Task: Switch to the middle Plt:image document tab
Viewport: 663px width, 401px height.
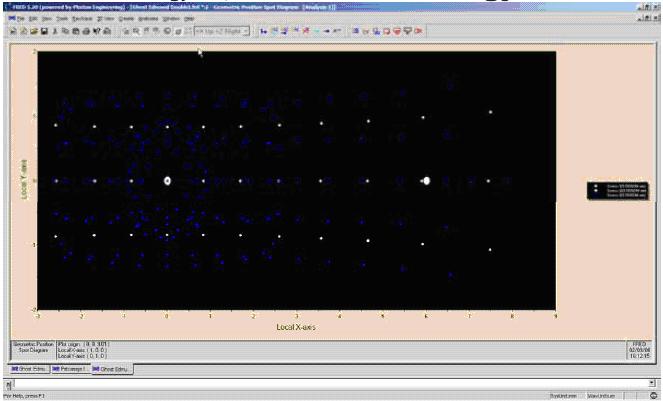Action: [x=70, y=369]
